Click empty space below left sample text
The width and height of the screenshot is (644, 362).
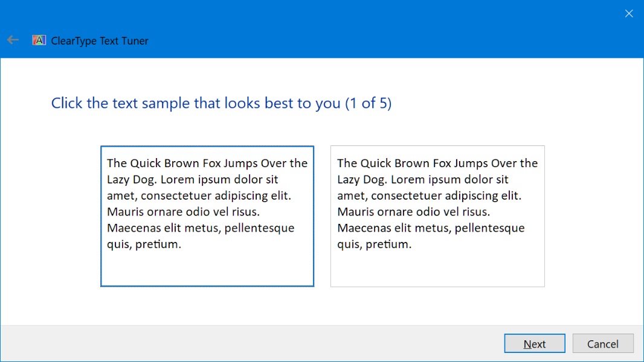[207, 268]
